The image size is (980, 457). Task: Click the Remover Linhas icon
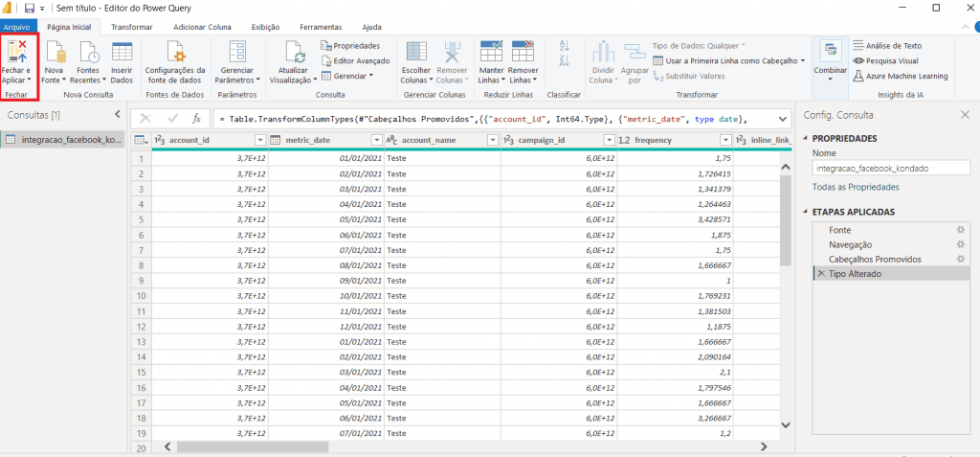(x=523, y=53)
